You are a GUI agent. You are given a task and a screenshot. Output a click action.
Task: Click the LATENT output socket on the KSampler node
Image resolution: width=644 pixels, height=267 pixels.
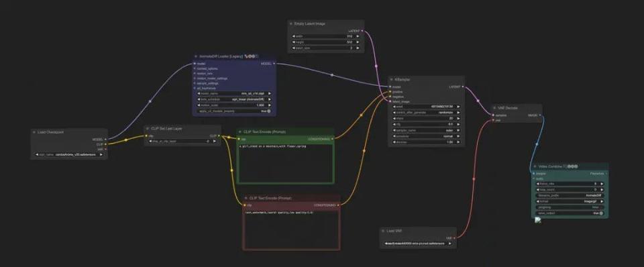[463, 87]
